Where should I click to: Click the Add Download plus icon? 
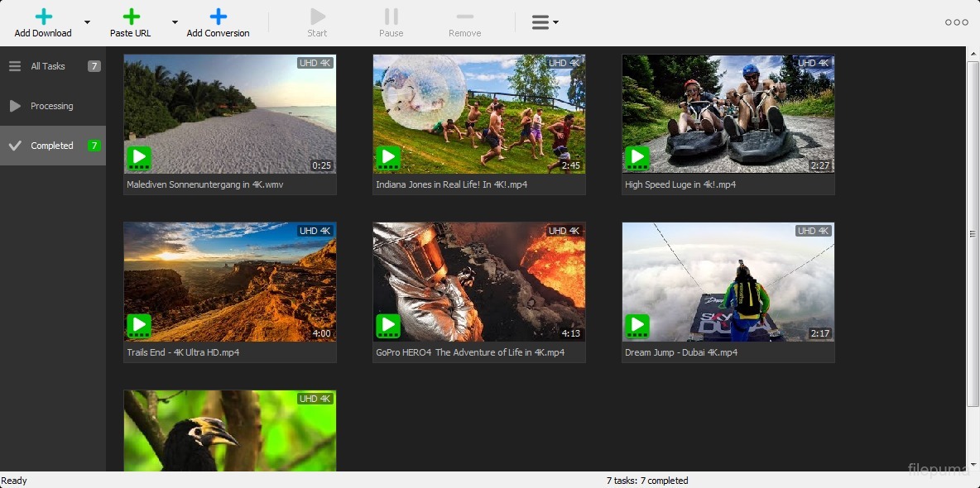click(43, 17)
